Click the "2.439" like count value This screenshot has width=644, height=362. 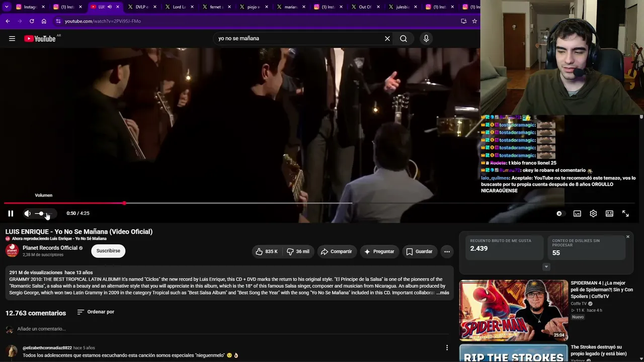click(478, 248)
